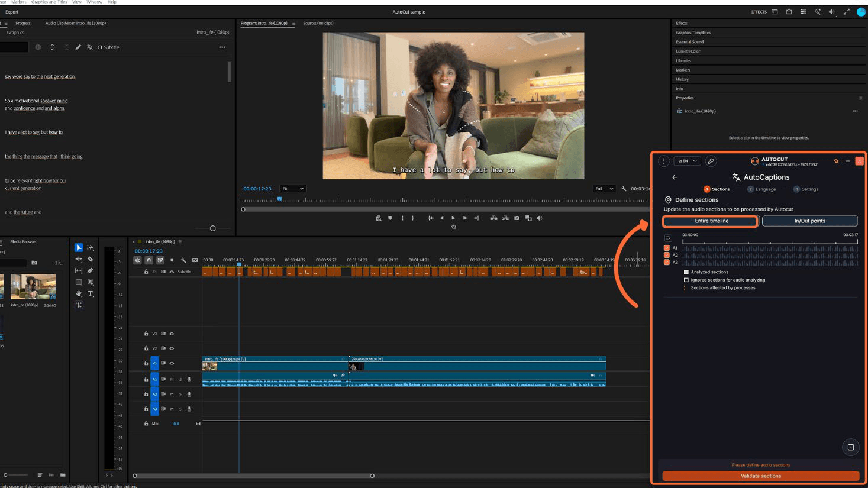
Task: Click the Lift button in program monitor
Action: tap(493, 218)
